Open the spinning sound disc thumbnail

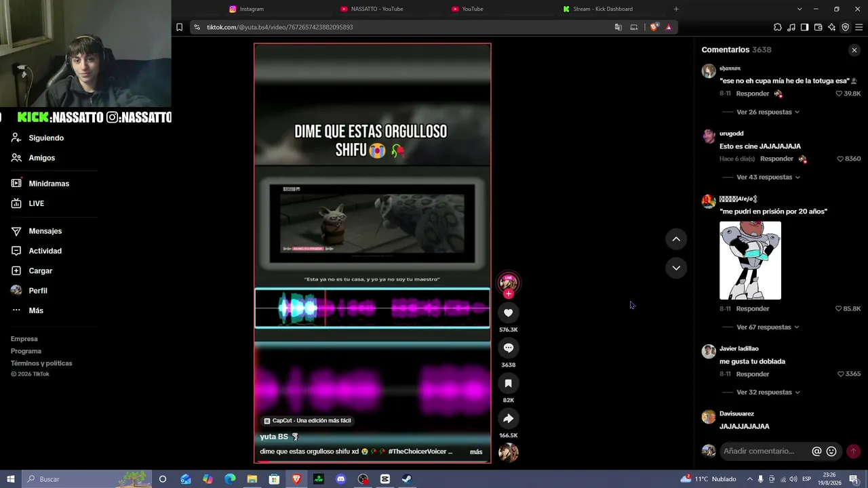[508, 452]
